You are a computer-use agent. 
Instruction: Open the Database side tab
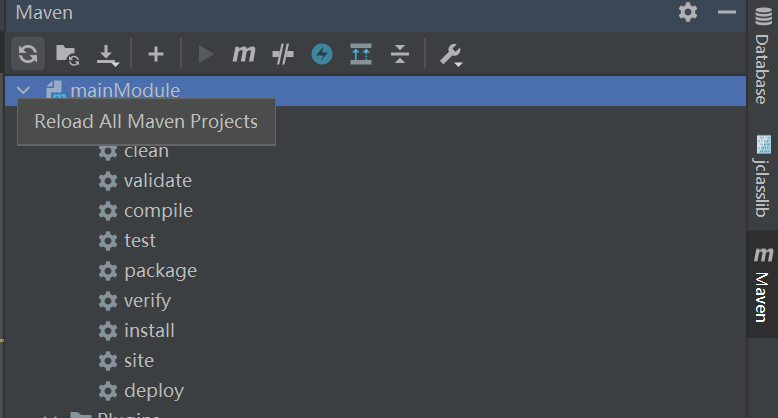[763, 59]
